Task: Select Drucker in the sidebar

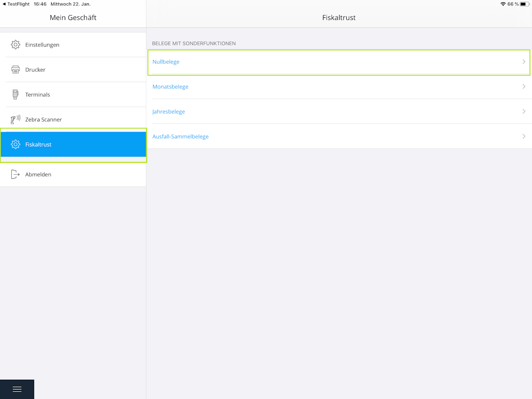Action: pyautogui.click(x=73, y=69)
